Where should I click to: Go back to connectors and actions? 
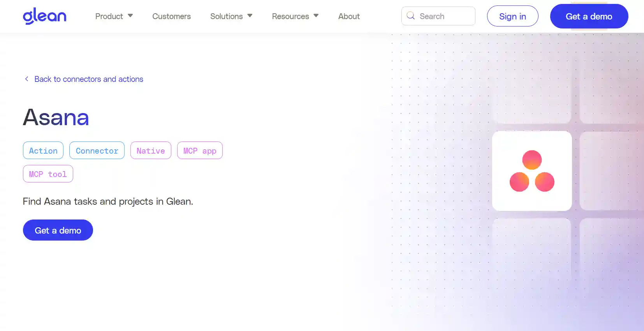coord(89,79)
